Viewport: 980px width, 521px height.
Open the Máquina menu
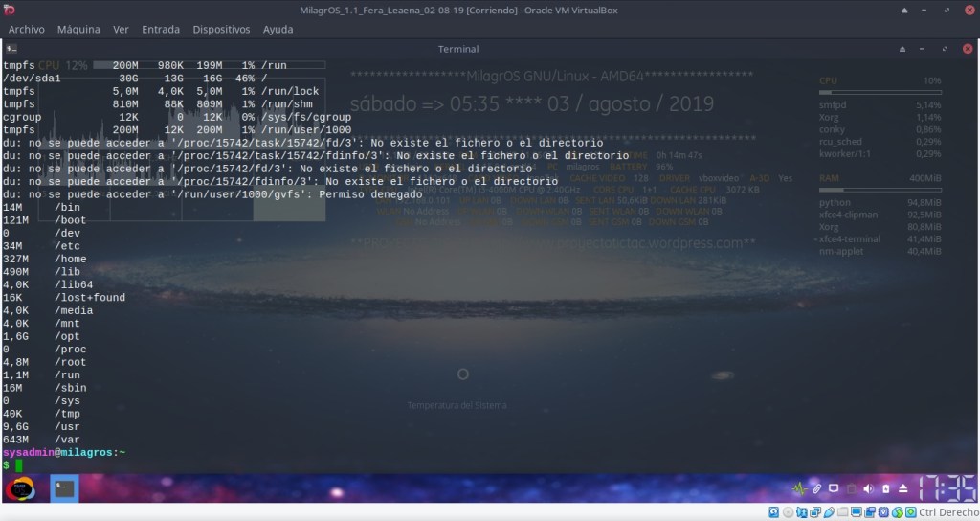click(x=78, y=30)
